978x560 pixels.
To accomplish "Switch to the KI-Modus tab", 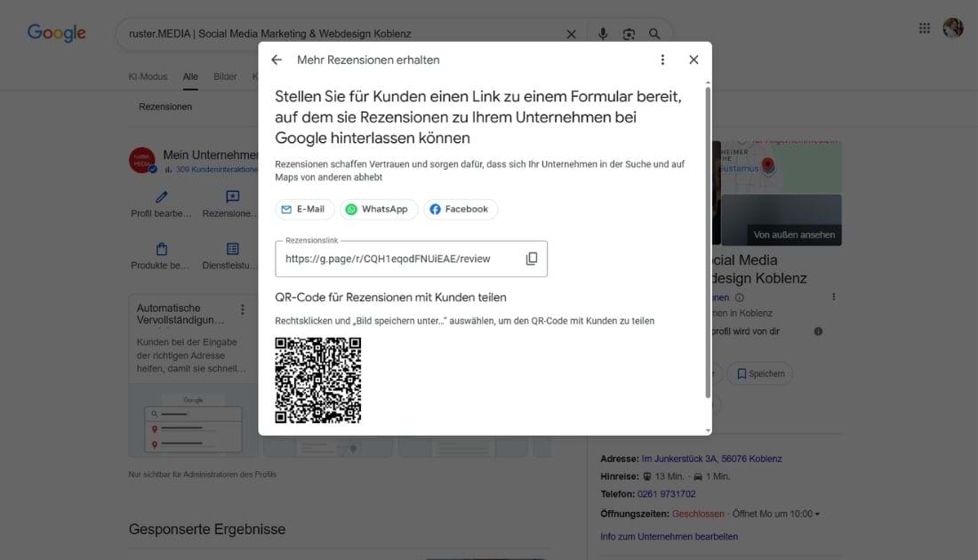I will click(x=148, y=76).
